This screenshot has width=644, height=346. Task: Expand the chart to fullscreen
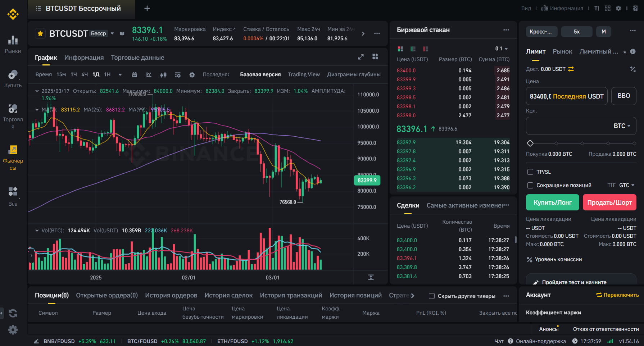(361, 57)
